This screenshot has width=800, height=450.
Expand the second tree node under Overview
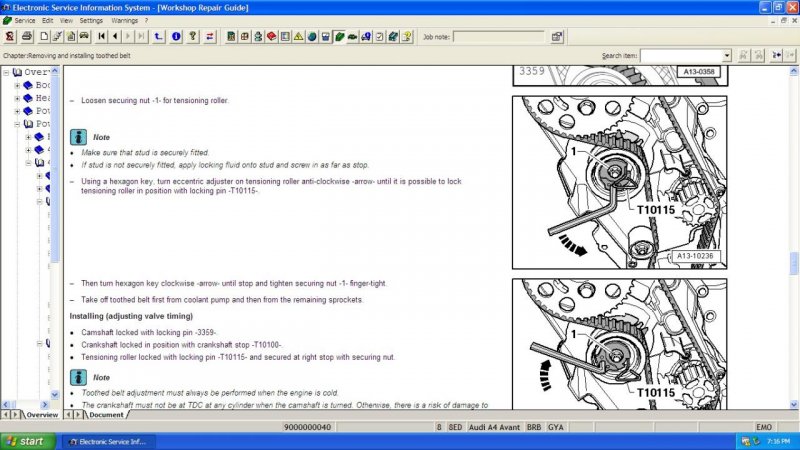pyautogui.click(x=17, y=98)
